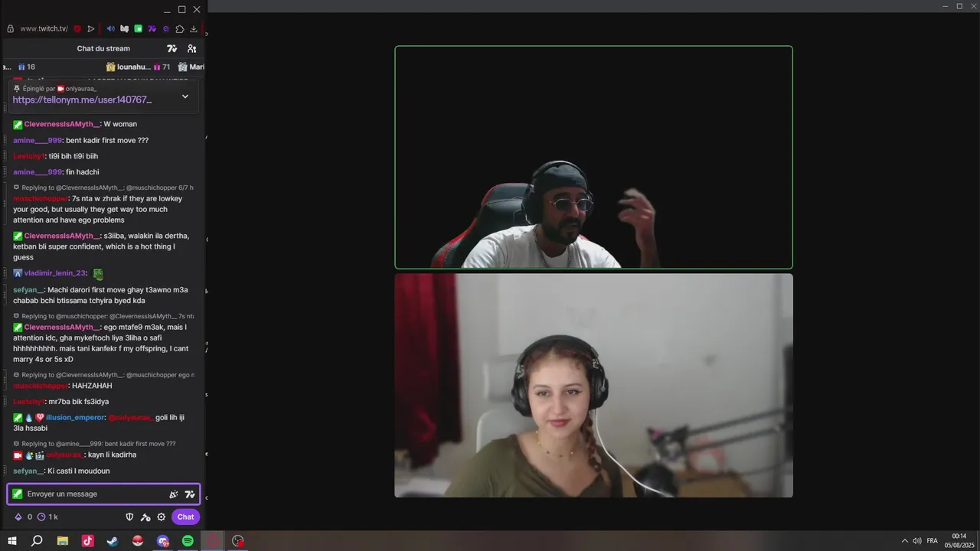Open the extensions puzzle-piece menu
This screenshot has height=551, width=980.
[x=180, y=29]
